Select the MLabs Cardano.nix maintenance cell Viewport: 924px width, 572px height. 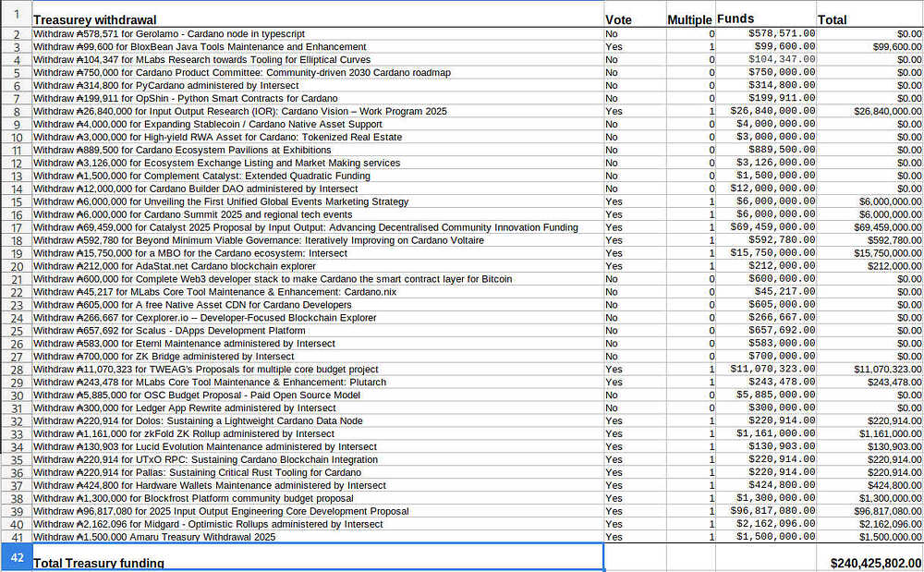[x=318, y=292]
